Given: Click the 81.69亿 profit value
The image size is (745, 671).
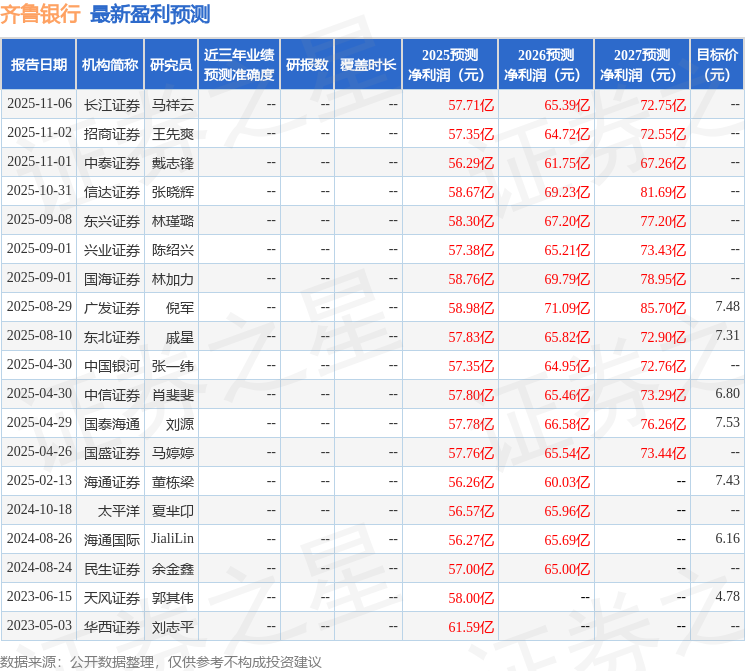Looking at the screenshot, I should tap(663, 192).
